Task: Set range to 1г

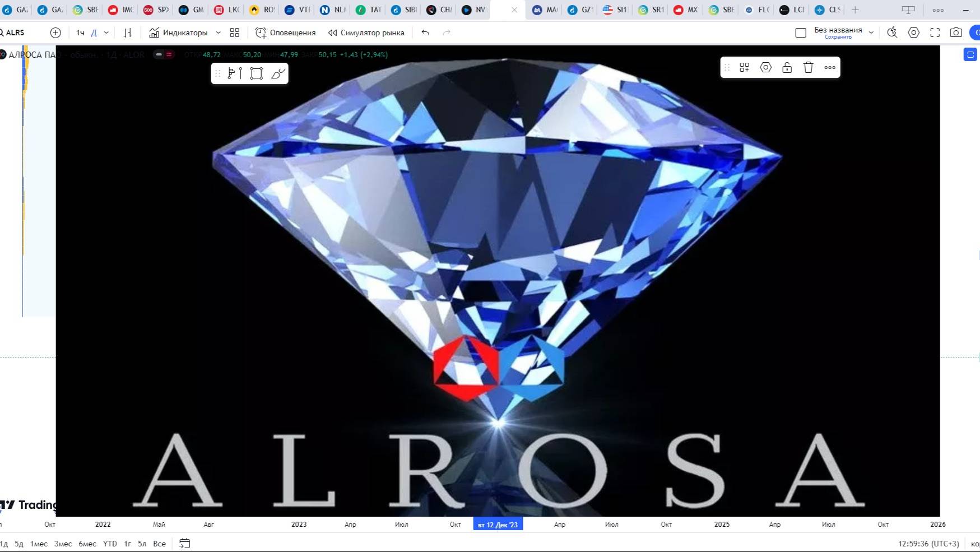Action: (127, 544)
